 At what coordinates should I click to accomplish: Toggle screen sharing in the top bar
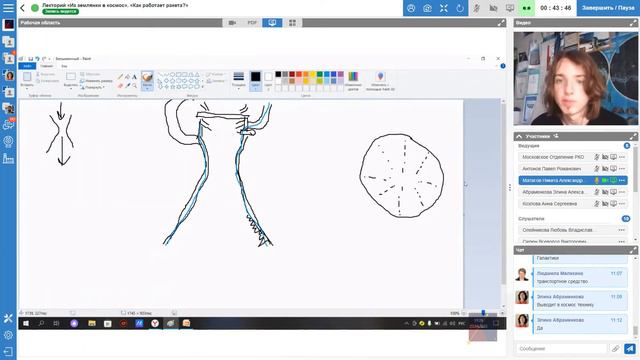(x=510, y=8)
